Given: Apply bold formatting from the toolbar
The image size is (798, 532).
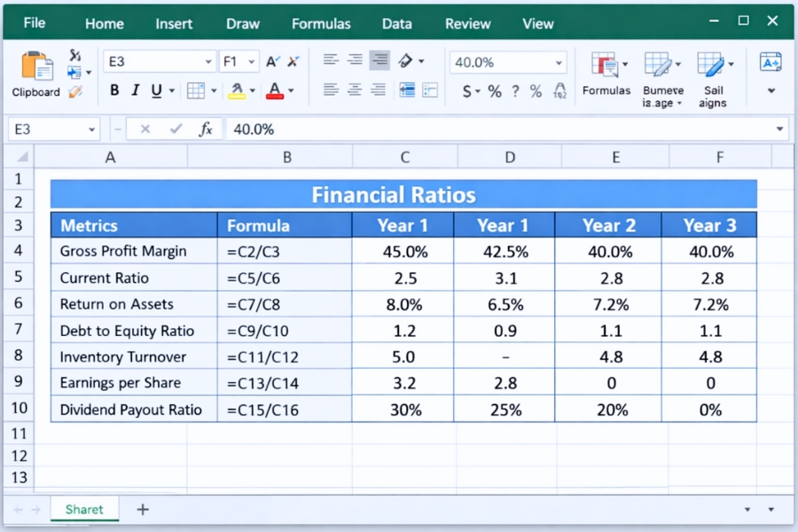Looking at the screenshot, I should [x=113, y=90].
